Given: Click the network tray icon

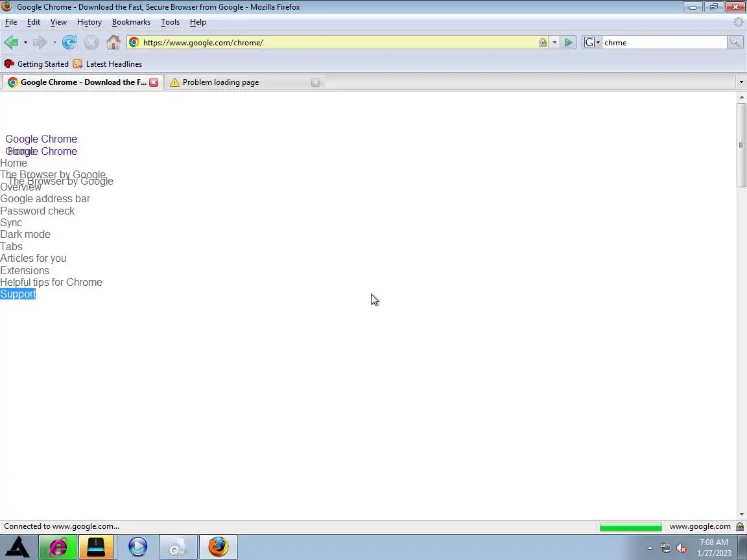Looking at the screenshot, I should click(x=665, y=548).
